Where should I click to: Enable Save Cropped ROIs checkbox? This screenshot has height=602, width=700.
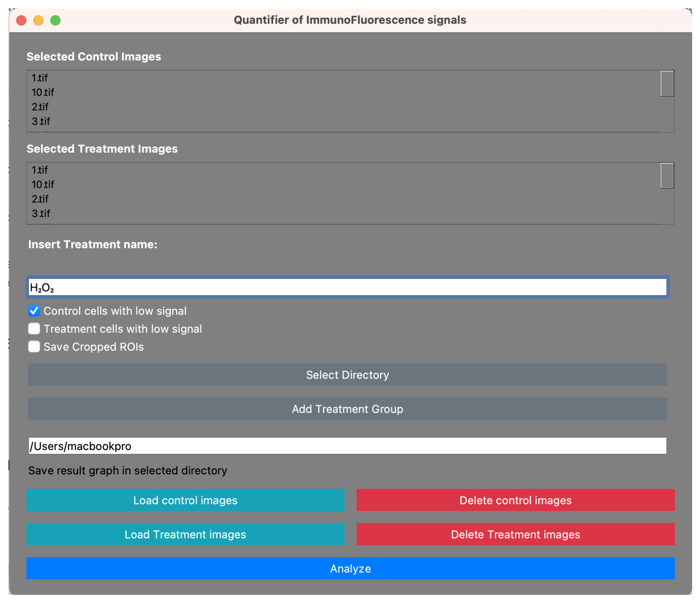pyautogui.click(x=34, y=347)
